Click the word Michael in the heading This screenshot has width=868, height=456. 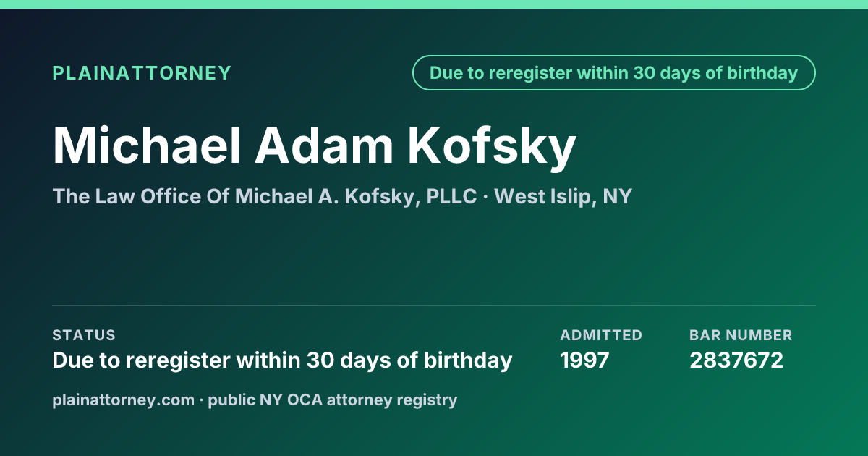pyautogui.click(x=147, y=145)
